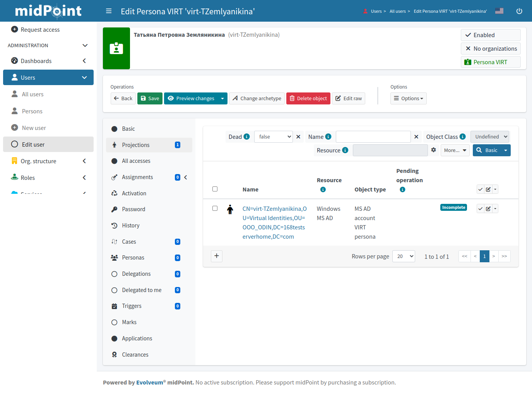This screenshot has height=393, width=532.
Task: Open History section
Action: pos(149,226)
